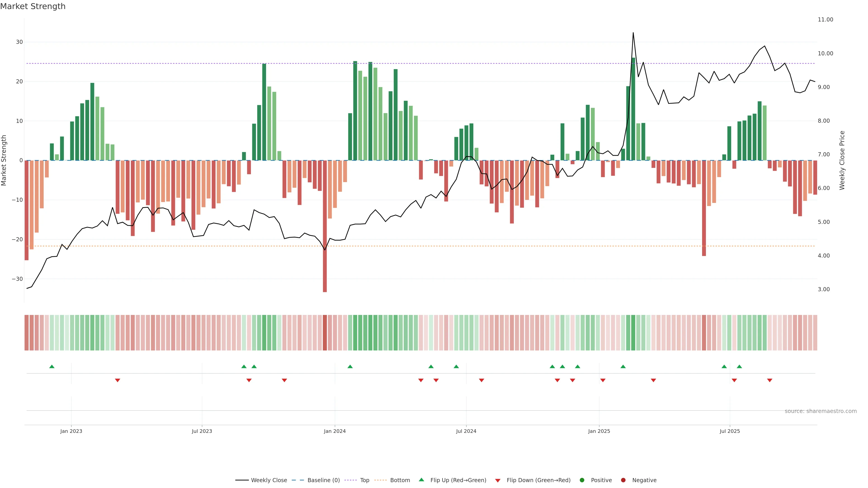868x488 pixels.
Task: Click the first green flip-up marker before Jan 2023
Action: pos(52,366)
